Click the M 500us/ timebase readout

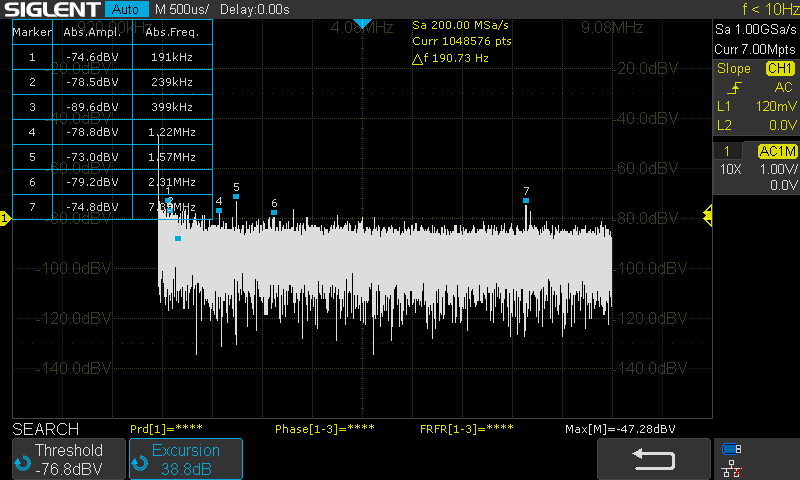pyautogui.click(x=182, y=9)
